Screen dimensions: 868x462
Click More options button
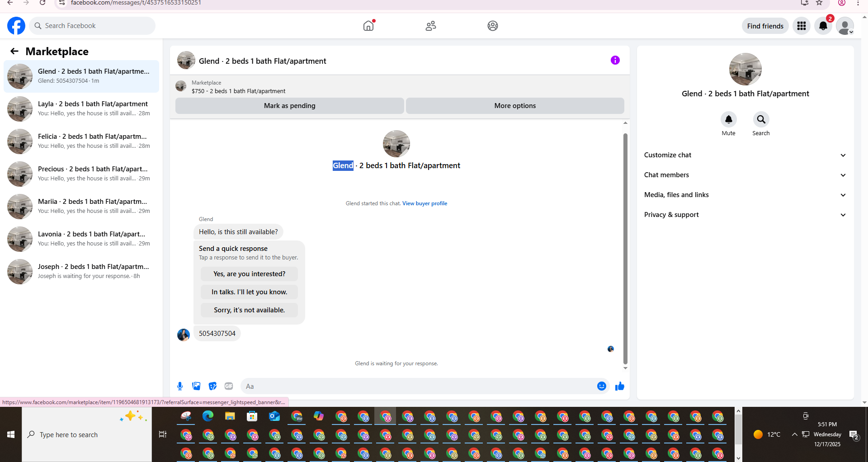click(x=515, y=106)
